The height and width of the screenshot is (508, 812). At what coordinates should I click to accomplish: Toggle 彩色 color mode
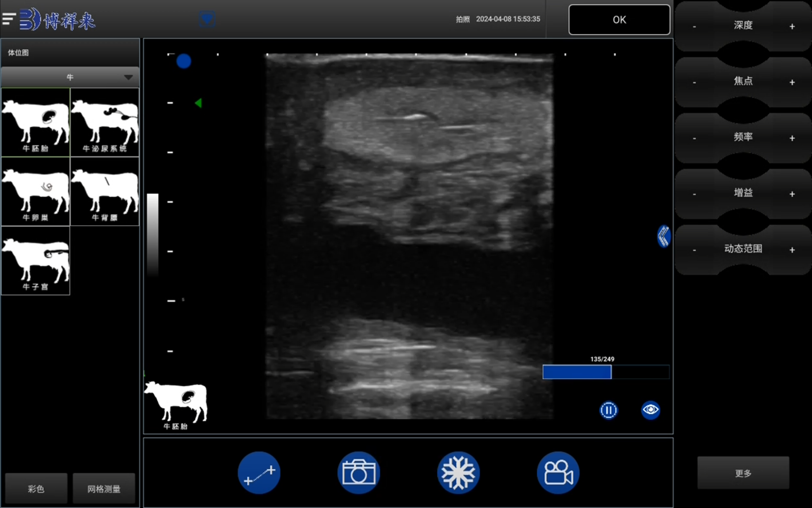pyautogui.click(x=36, y=489)
